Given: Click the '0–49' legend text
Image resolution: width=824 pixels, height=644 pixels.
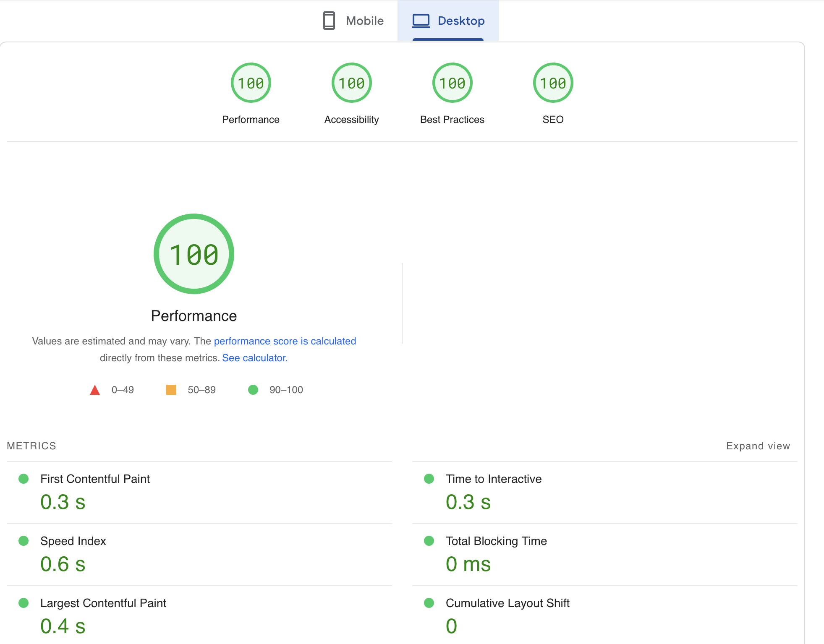Looking at the screenshot, I should click(x=123, y=390).
